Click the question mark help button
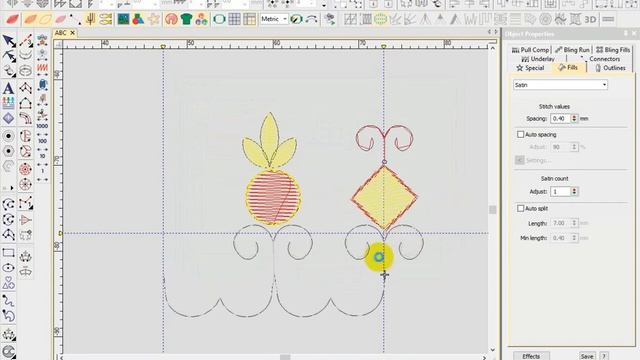This screenshot has height=360, width=640. click(604, 356)
